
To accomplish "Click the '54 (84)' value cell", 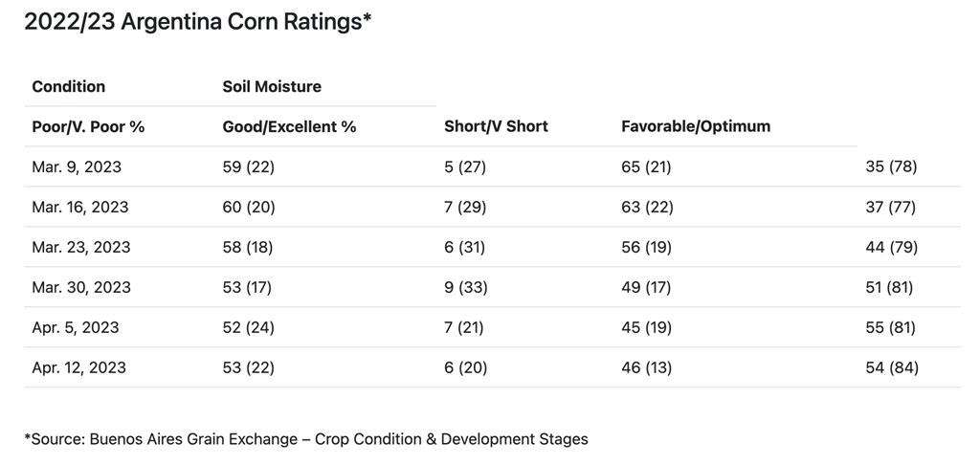I will click(x=891, y=367).
